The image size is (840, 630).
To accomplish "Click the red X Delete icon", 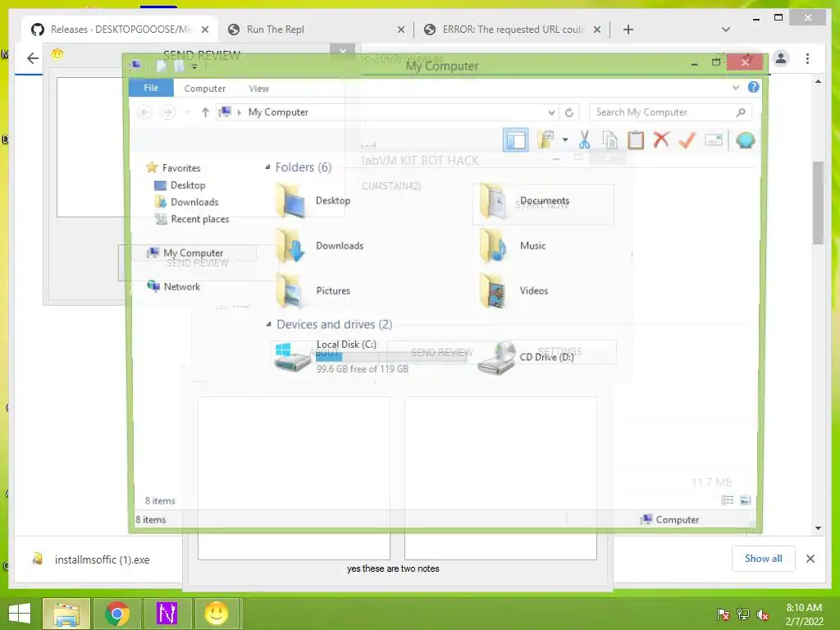I will (x=661, y=139).
